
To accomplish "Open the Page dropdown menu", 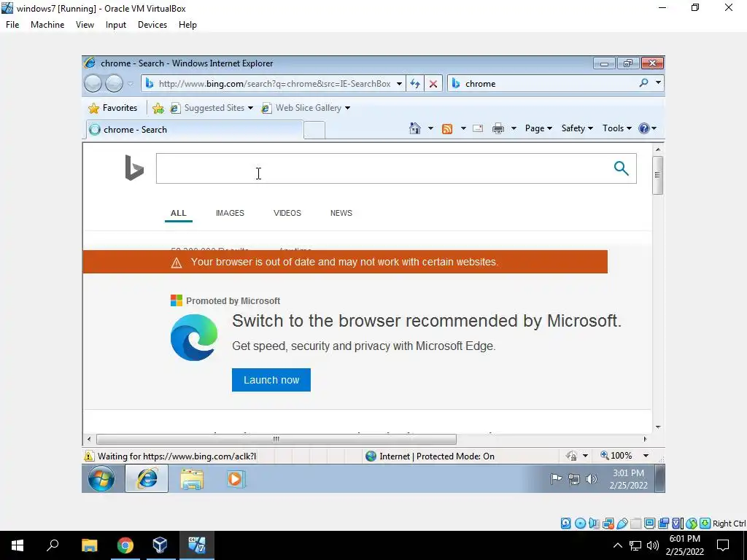I will tap(538, 128).
